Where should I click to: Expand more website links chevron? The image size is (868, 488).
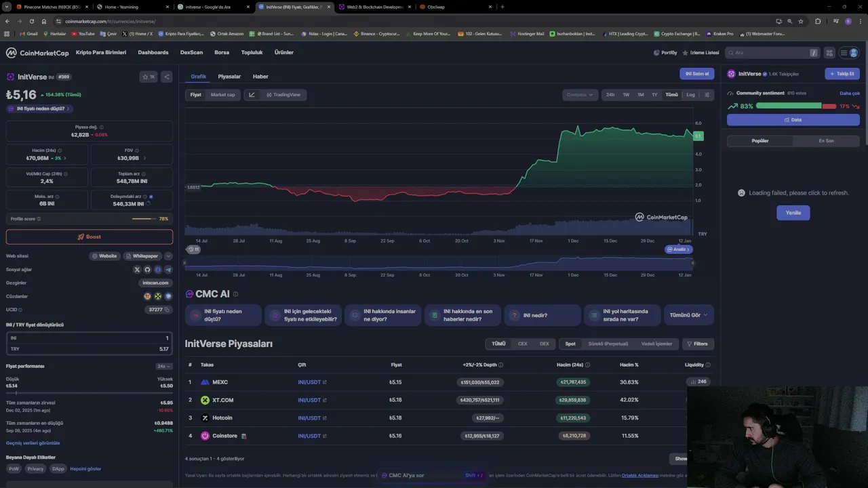tap(168, 256)
